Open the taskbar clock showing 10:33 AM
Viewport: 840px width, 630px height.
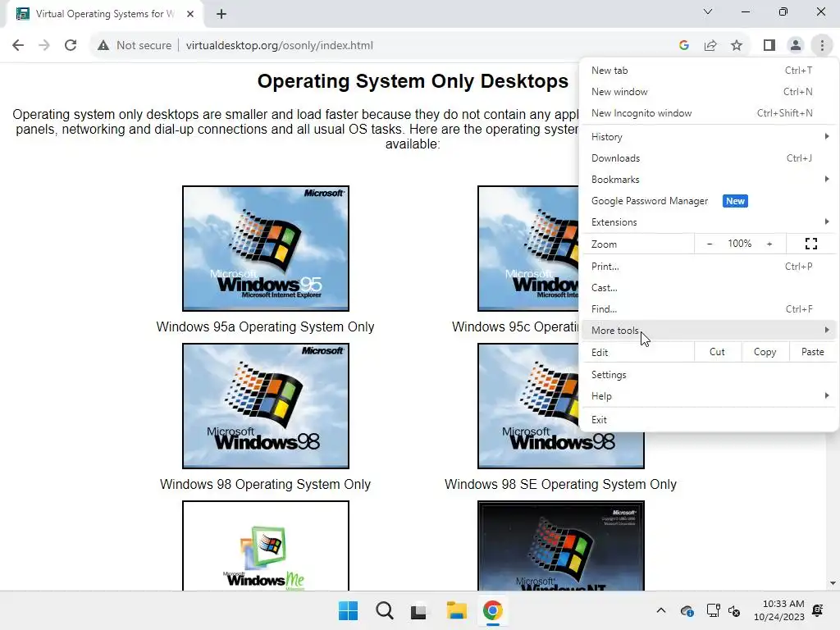pyautogui.click(x=779, y=610)
